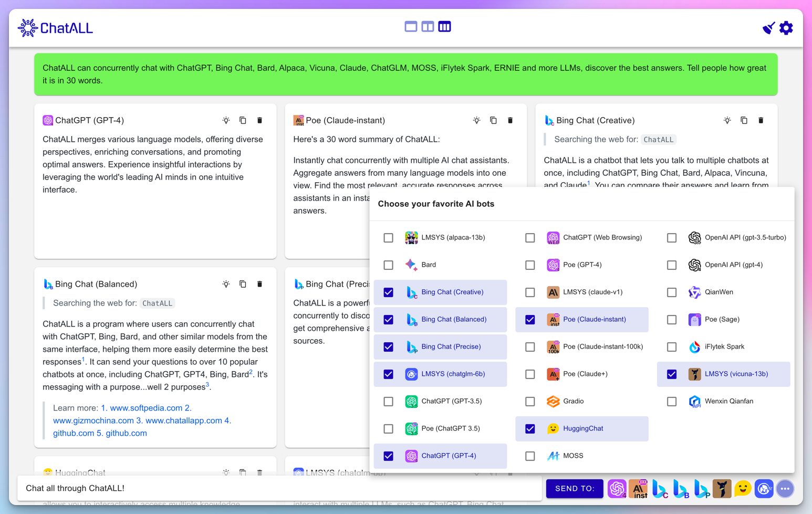812x514 pixels.
Task: Enable the LMSYS (alpaca-13b) checkbox
Action: point(388,238)
